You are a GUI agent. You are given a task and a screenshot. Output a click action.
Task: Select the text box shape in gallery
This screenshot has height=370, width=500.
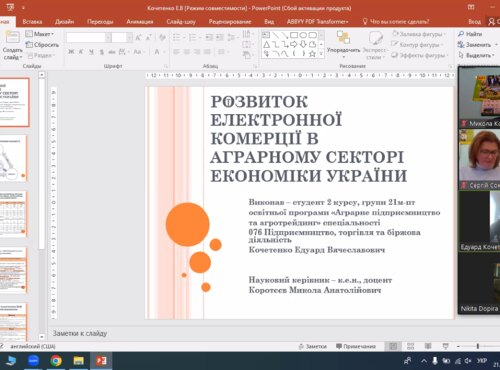[266, 35]
